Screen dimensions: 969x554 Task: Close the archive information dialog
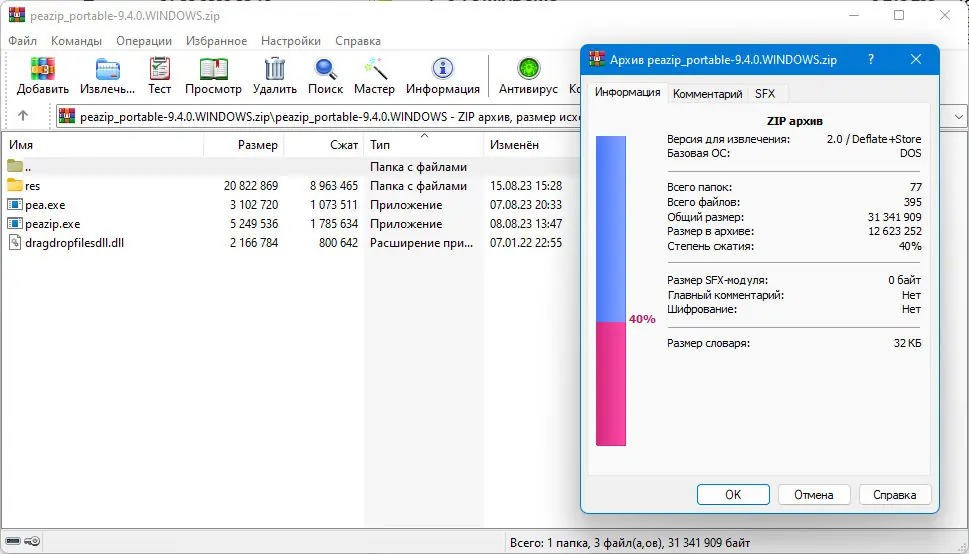coord(916,59)
